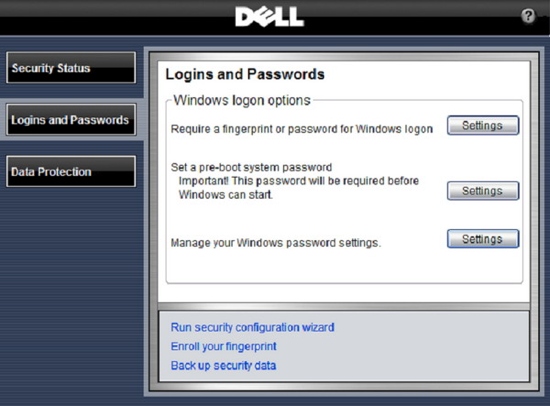Run the security configuration wizard
The image size is (550, 406).
click(252, 327)
